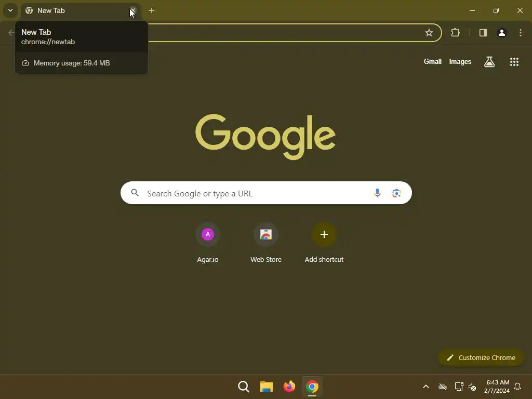The image size is (532, 399).
Task: Click the Google logo
Action: [x=265, y=137]
